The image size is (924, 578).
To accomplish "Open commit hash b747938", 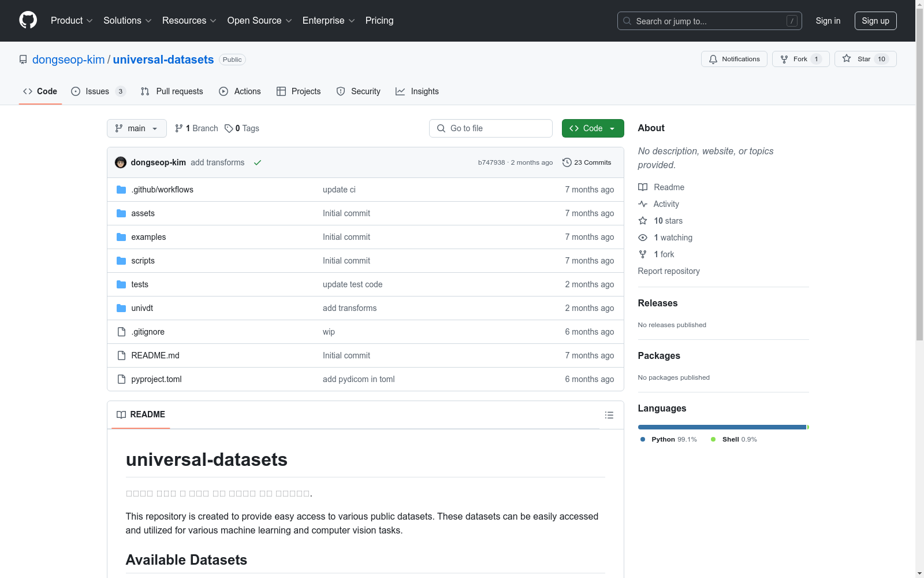I will [491, 162].
